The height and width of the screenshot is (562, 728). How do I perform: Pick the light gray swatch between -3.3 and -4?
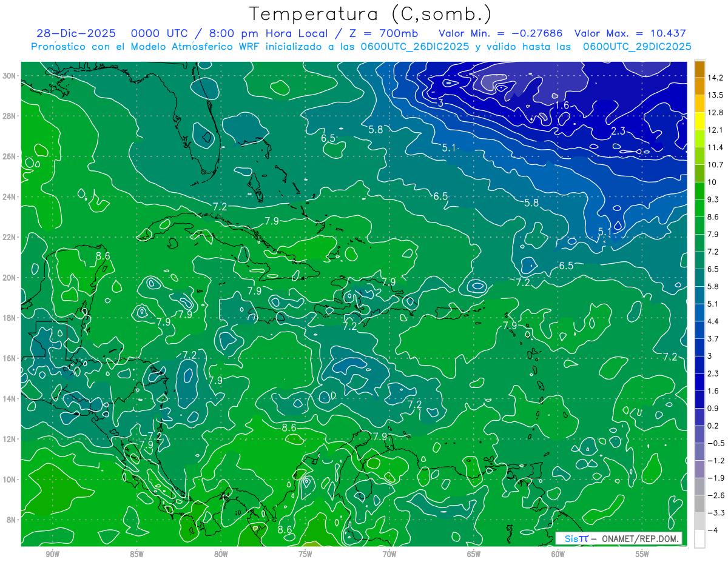tap(699, 521)
